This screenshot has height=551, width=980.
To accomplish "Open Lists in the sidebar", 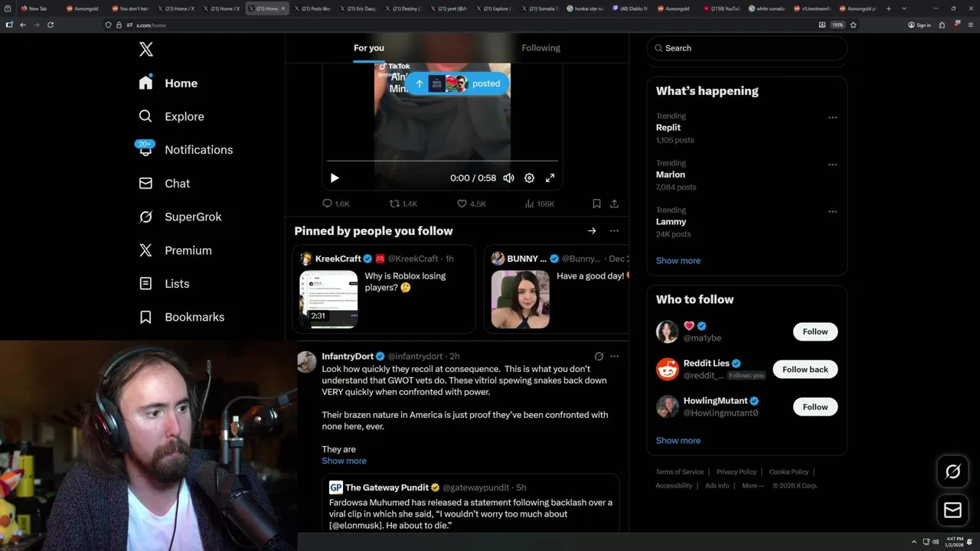I will pyautogui.click(x=164, y=284).
